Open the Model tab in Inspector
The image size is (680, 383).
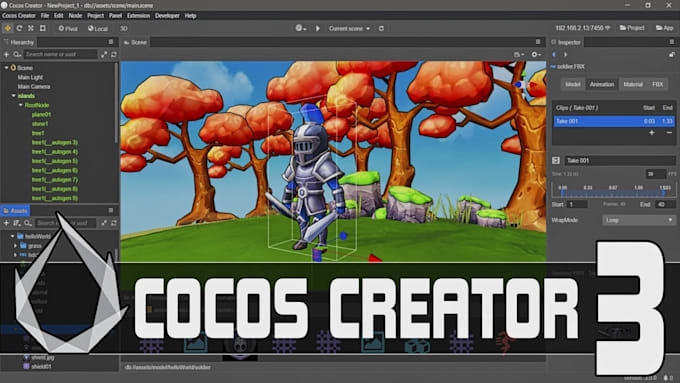click(572, 84)
